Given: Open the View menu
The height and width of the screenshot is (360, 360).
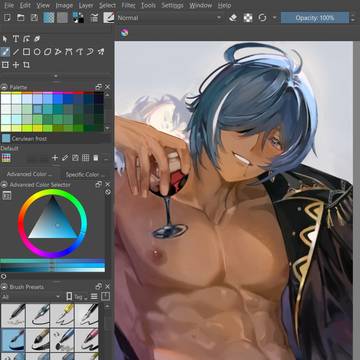Looking at the screenshot, I should point(43,5).
